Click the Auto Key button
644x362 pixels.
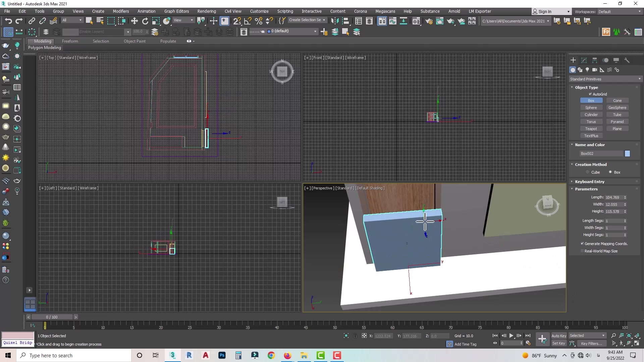click(x=558, y=336)
